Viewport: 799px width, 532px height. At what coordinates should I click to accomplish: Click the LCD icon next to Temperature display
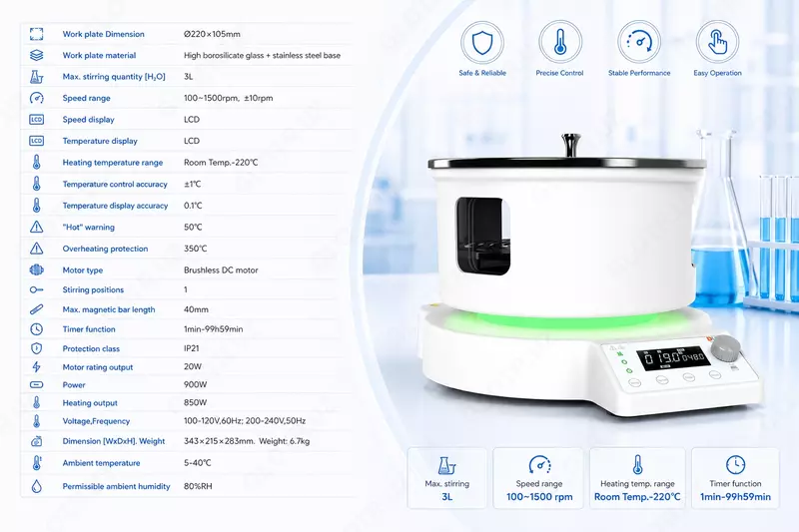36,141
